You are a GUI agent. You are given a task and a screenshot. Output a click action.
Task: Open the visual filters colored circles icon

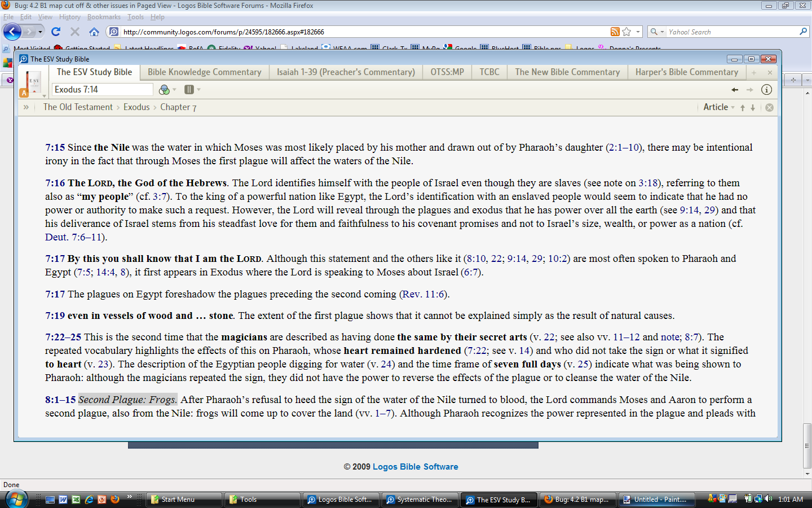click(164, 89)
